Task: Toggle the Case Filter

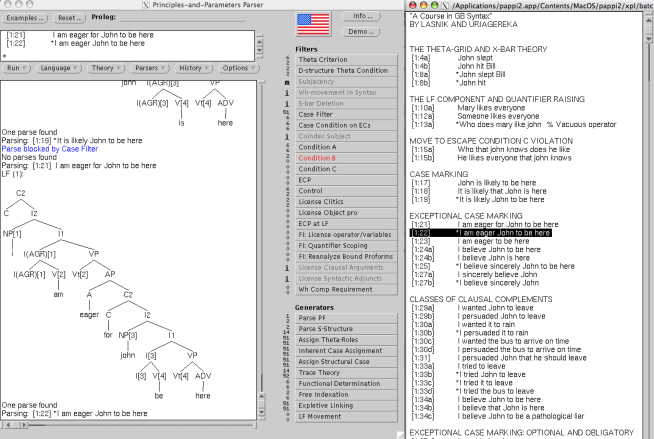Action: pyautogui.click(x=346, y=114)
